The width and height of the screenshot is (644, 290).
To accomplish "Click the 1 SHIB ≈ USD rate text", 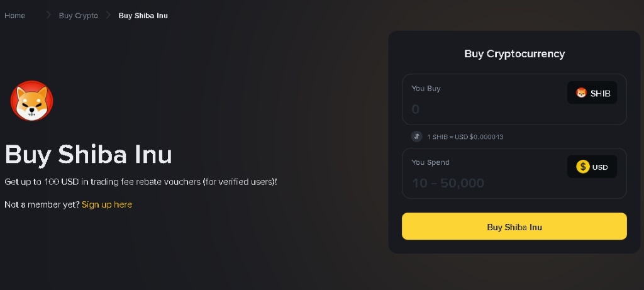I will 465,137.
